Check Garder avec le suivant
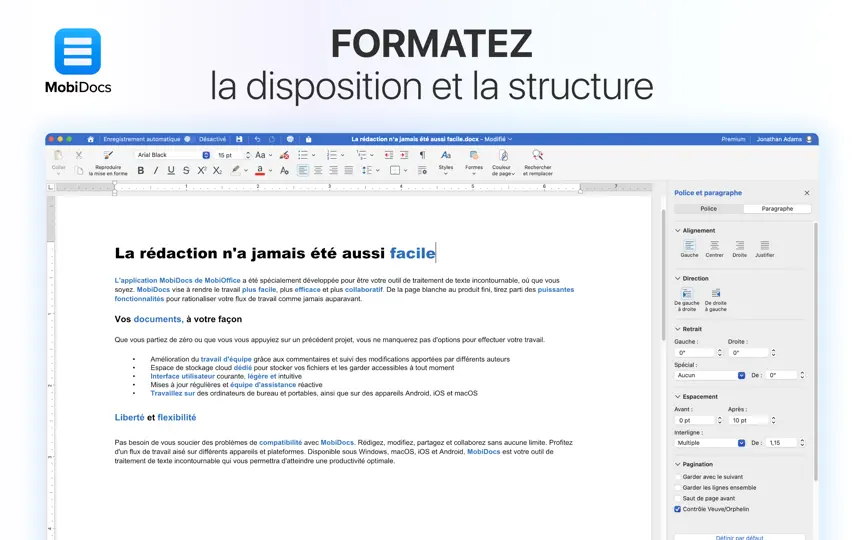The height and width of the screenshot is (540, 864). pyautogui.click(x=678, y=477)
